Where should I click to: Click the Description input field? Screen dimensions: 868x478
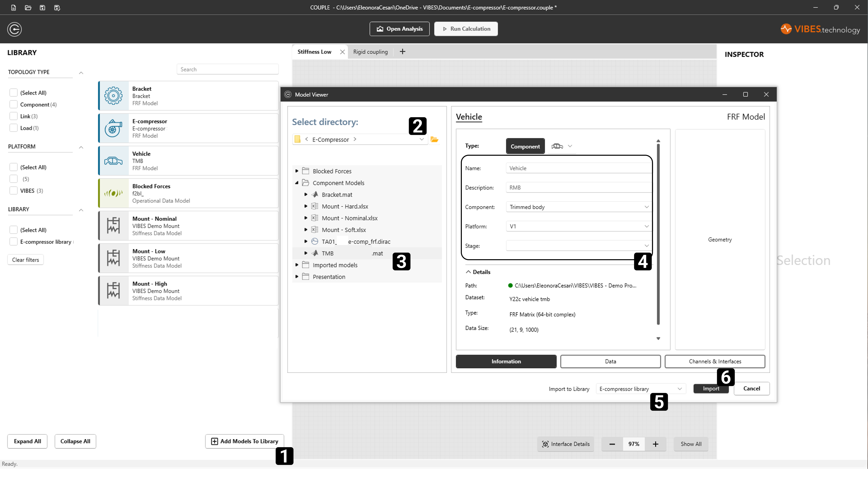pos(579,187)
